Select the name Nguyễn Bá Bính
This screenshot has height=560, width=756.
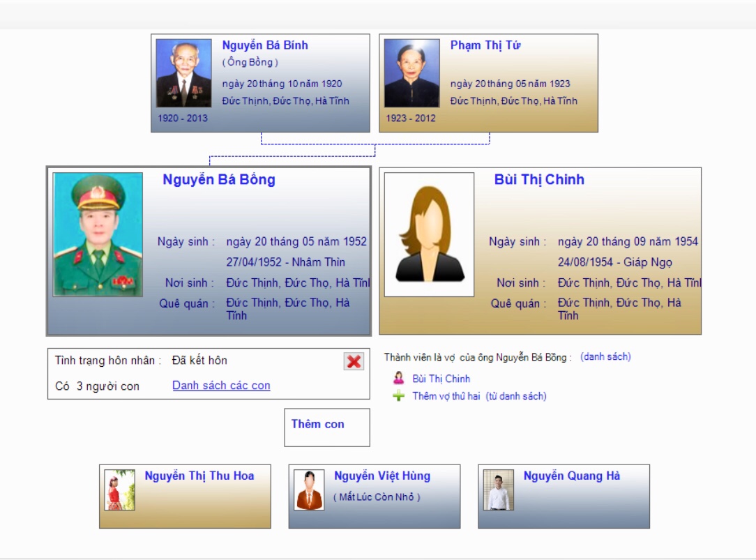265,45
